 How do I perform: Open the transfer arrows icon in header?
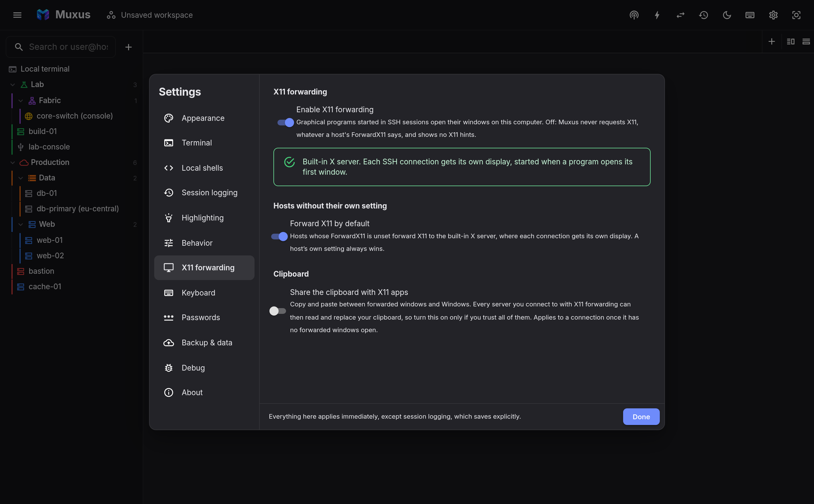point(680,15)
